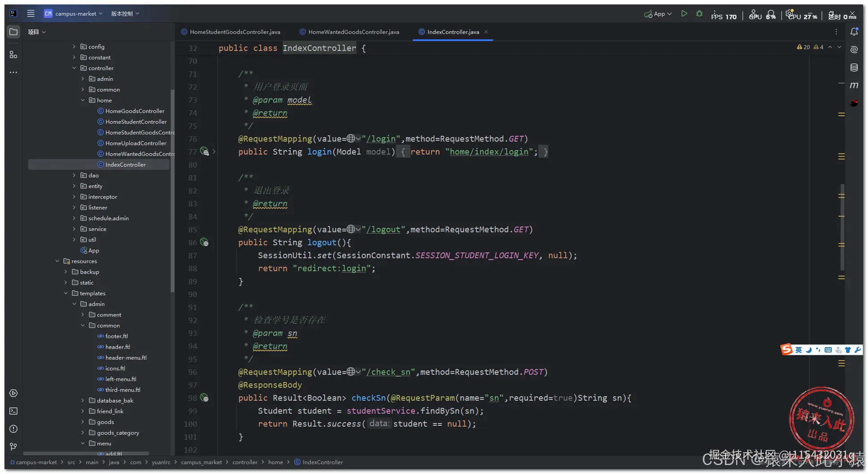Click the Sogou input method S logo
The height and width of the screenshot is (474, 868).
pos(787,349)
